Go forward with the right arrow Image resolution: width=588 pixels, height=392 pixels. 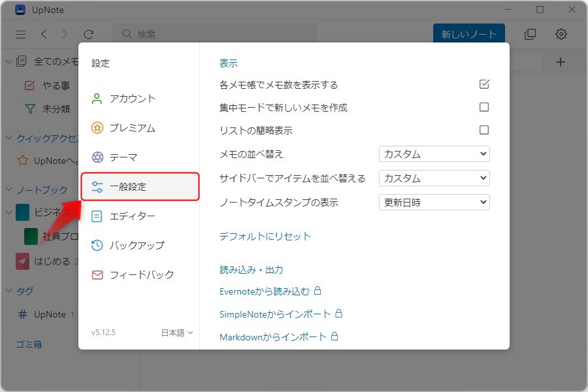[x=65, y=34]
